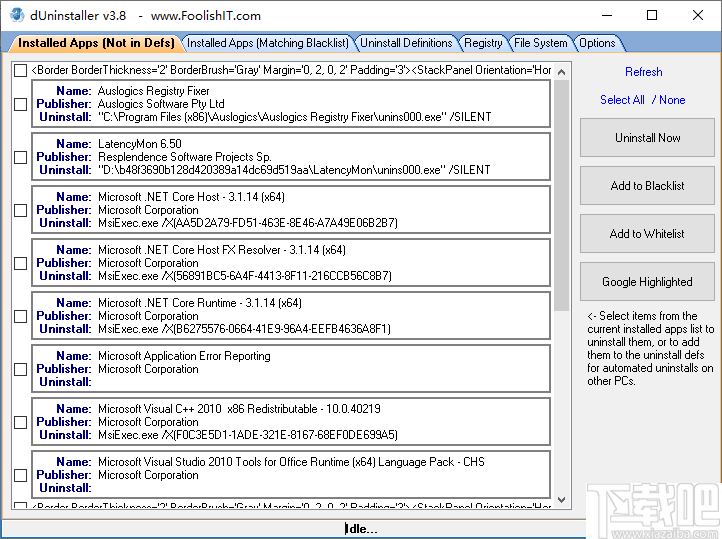This screenshot has width=722, height=539.
Task: Click the Idle... status bar text
Action: click(x=361, y=529)
